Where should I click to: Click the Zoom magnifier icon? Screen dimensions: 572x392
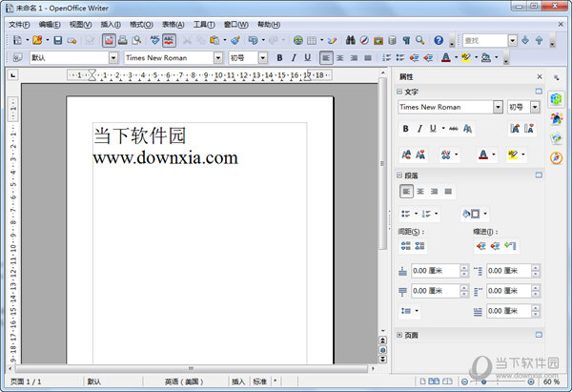[419, 40]
